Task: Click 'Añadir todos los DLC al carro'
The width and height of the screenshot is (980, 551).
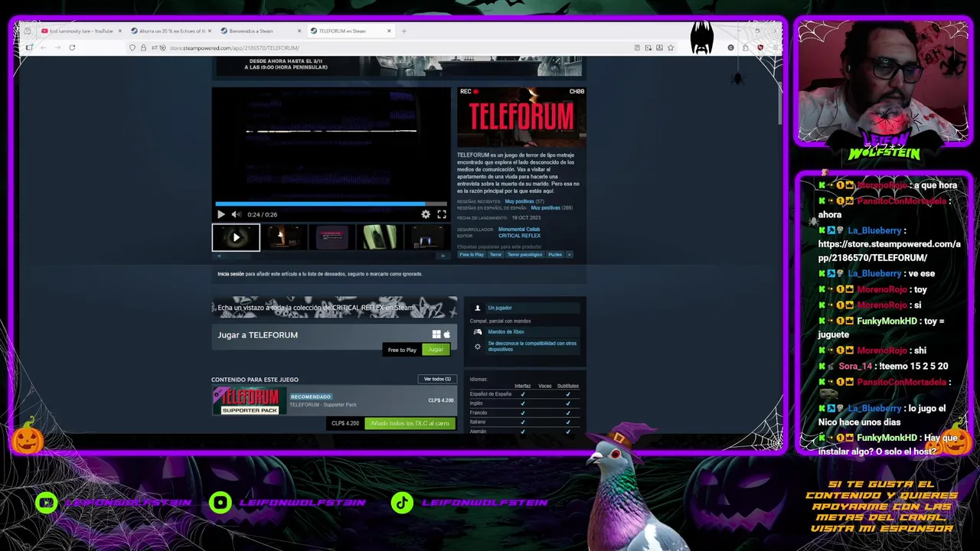Action: 410,423
